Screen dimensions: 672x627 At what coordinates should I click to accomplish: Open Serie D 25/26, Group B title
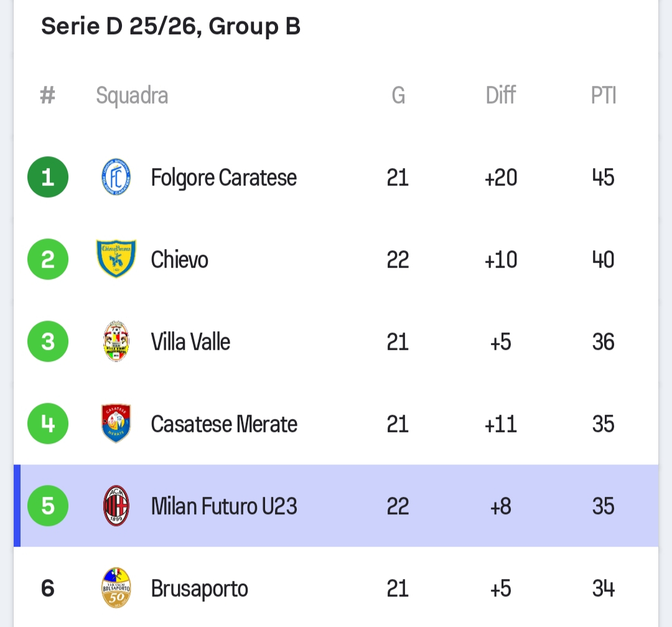[170, 27]
